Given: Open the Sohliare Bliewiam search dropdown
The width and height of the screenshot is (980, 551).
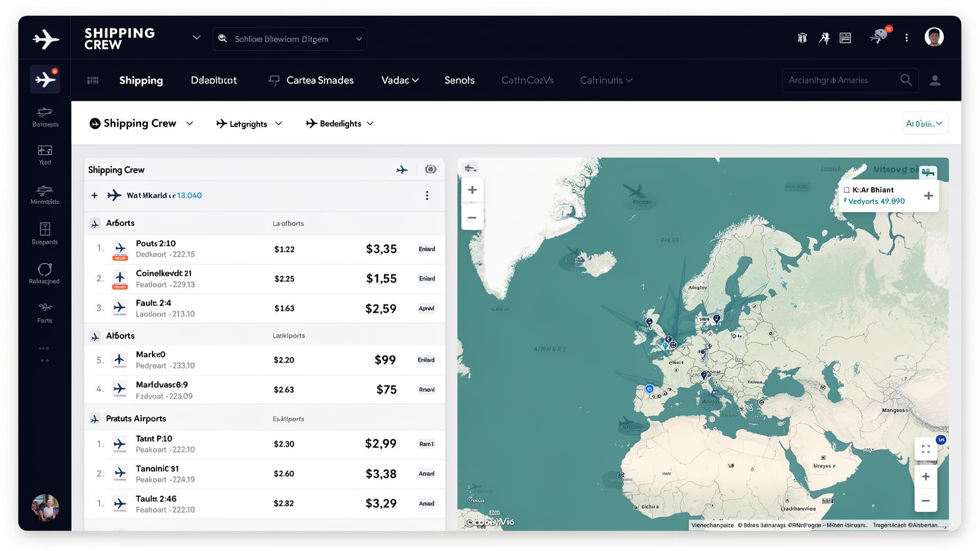Looking at the screenshot, I should (x=289, y=39).
